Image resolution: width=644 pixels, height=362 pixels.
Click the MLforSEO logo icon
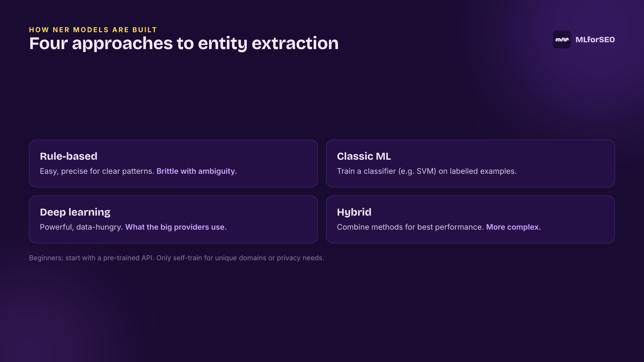click(561, 39)
